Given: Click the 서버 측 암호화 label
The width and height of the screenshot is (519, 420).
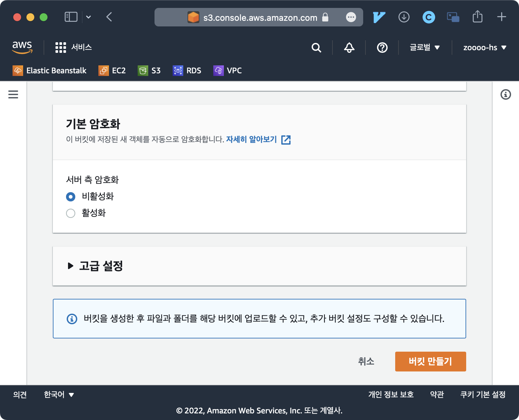Looking at the screenshot, I should click(92, 180).
